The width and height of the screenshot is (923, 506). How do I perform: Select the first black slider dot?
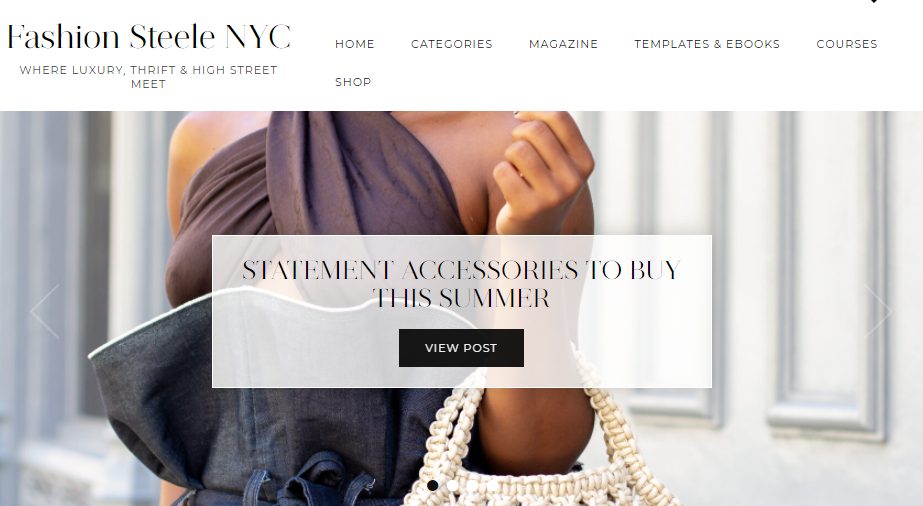pos(433,485)
